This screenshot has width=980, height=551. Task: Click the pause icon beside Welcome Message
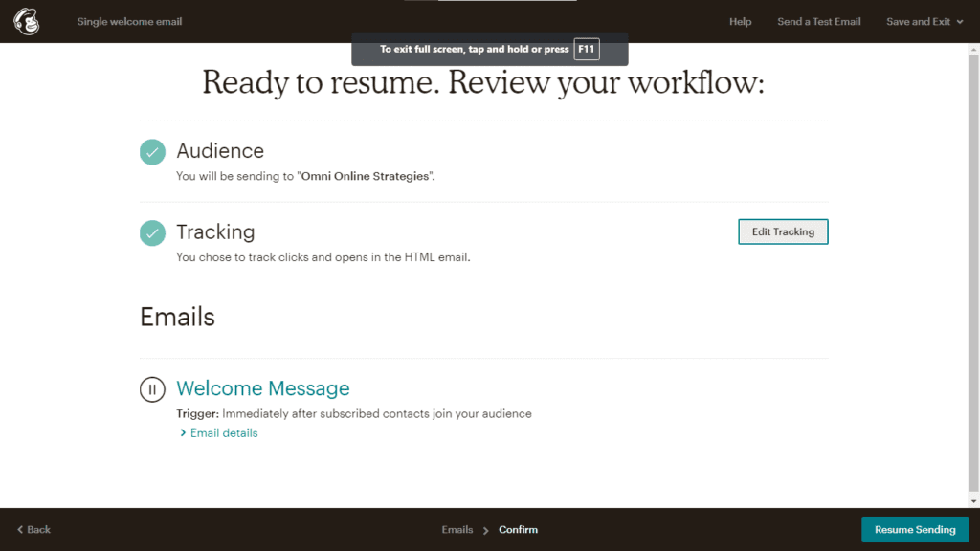[152, 389]
